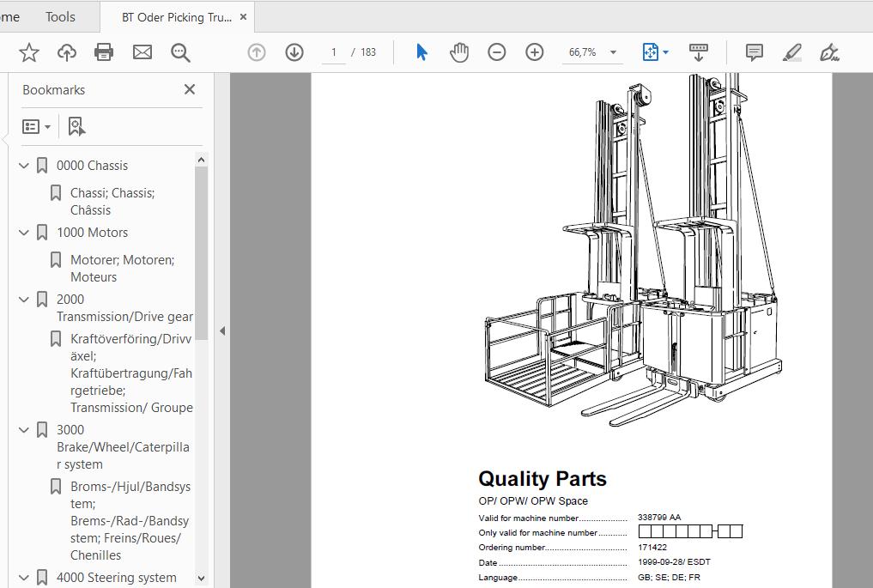Open the zoom level dropdown arrow
This screenshot has width=873, height=588.
pyautogui.click(x=613, y=52)
